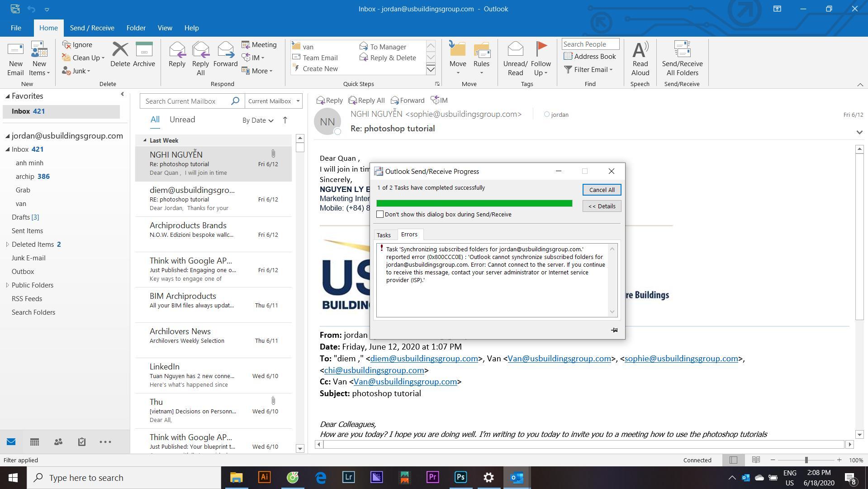Click the zoom slider handle
This screenshot has width=868, height=489.
(806, 460)
